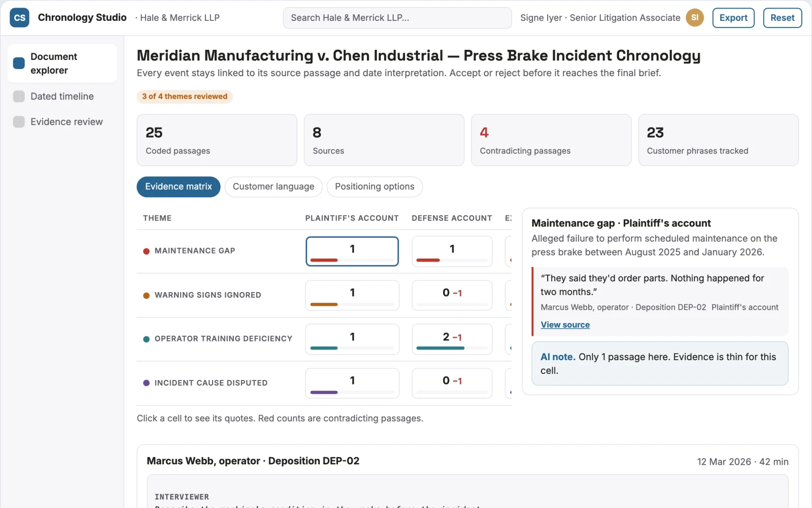Click the 12 Mar 2026 · 42 min text

click(742, 462)
